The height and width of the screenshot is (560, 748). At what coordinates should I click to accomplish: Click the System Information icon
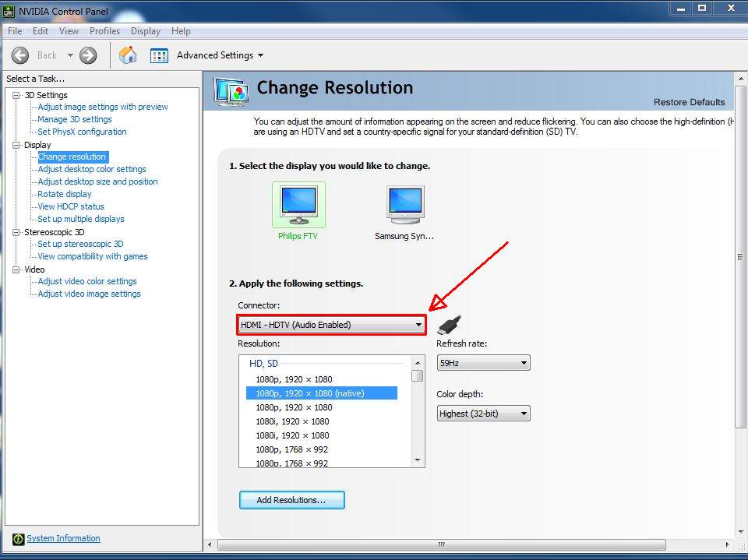18,539
